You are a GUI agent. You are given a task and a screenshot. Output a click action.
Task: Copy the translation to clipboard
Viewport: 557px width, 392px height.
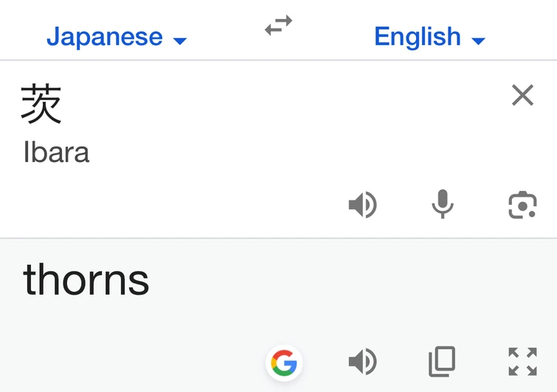coord(442,363)
